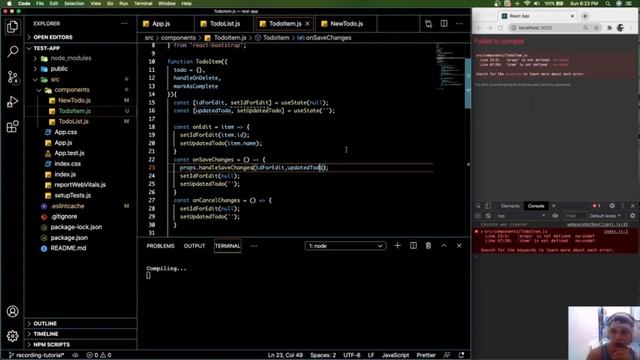Expand the public folder
Viewport: 640px width, 360px height.
[x=81, y=69]
